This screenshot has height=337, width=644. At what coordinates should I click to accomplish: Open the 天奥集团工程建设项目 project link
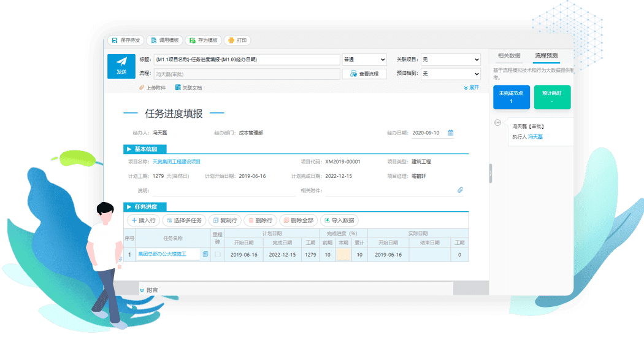177,162
